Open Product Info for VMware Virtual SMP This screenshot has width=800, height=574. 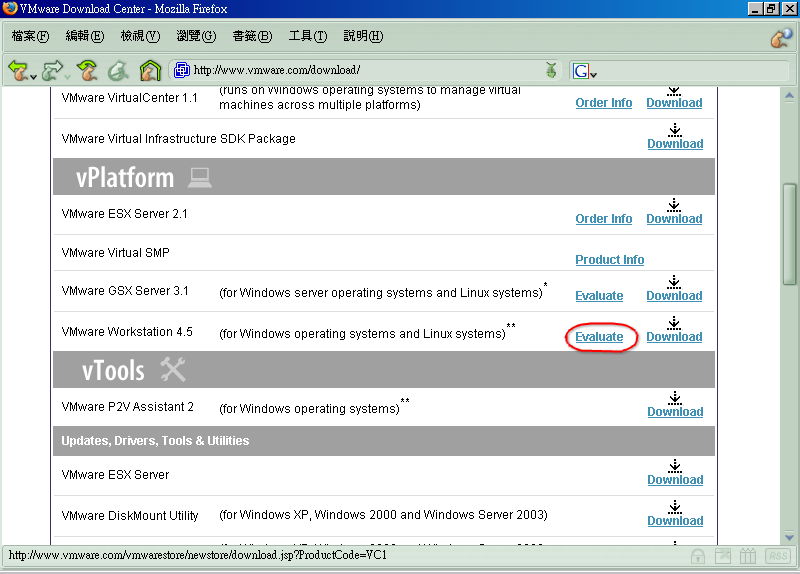click(609, 260)
